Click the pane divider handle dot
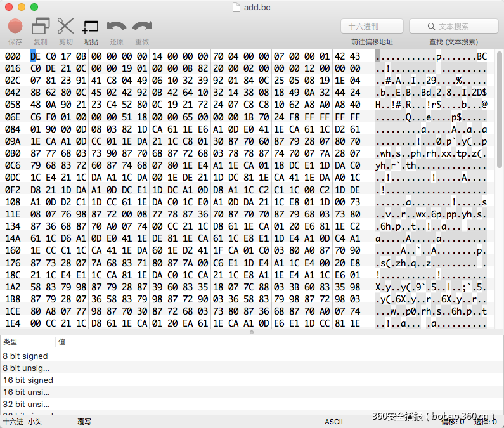This screenshot has width=504, height=428. click(x=252, y=332)
